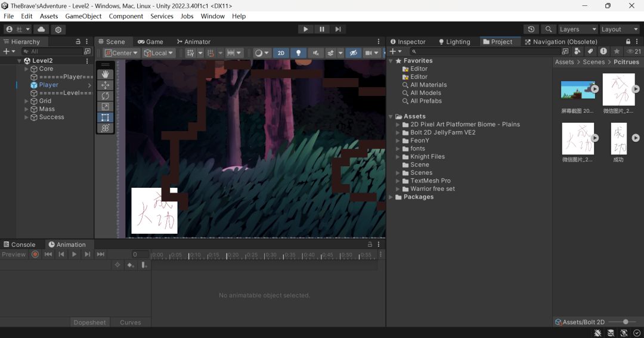Viewport: 644px width, 338px height.
Task: Open Scene view three-dot options menu
Action: [x=379, y=42]
